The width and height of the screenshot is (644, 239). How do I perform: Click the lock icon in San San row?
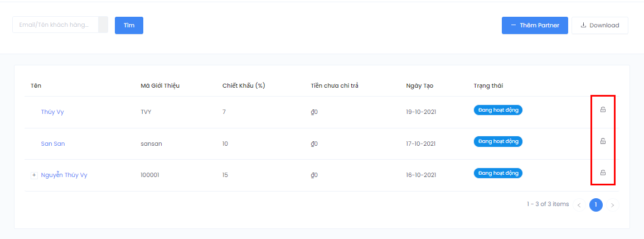pyautogui.click(x=603, y=141)
